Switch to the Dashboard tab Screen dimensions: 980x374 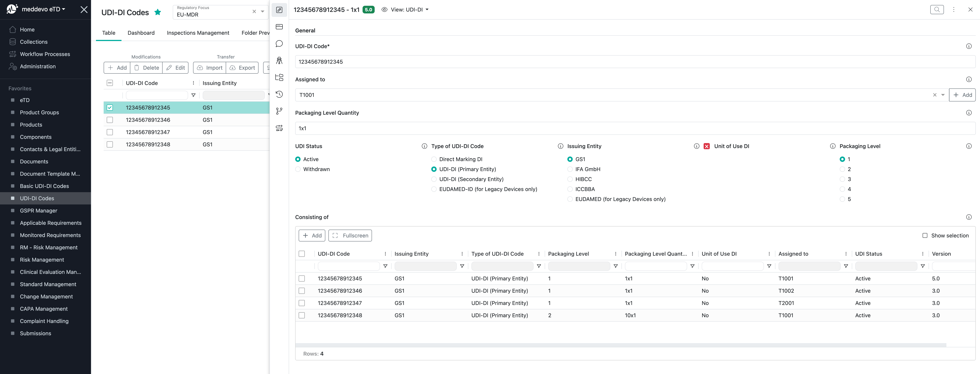[141, 33]
